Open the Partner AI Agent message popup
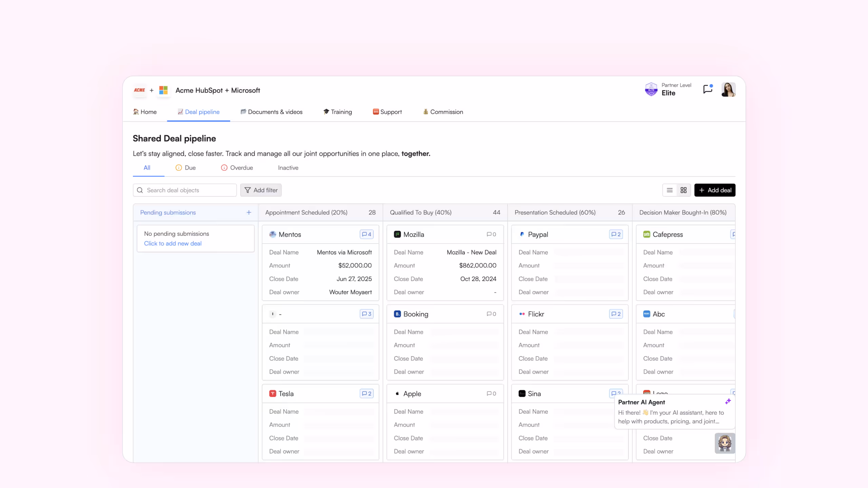The height and width of the screenshot is (488, 868). 675,412
